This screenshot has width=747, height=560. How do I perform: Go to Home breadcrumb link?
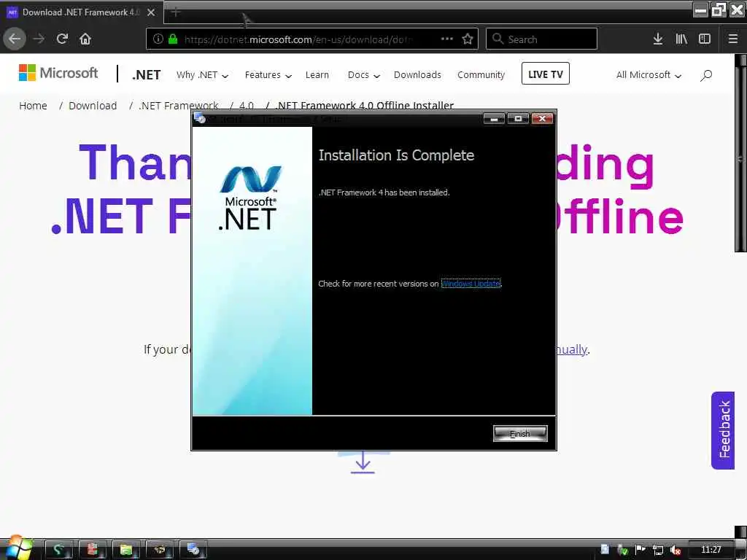pos(33,105)
